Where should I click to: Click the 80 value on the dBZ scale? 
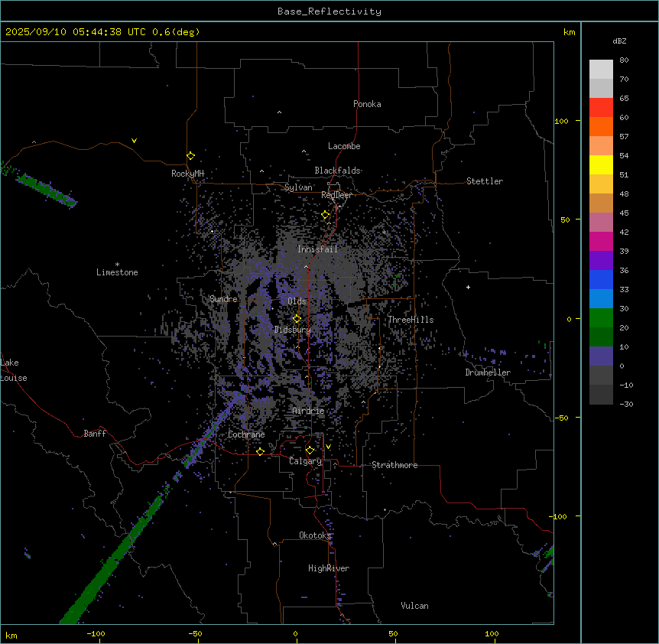coord(624,60)
